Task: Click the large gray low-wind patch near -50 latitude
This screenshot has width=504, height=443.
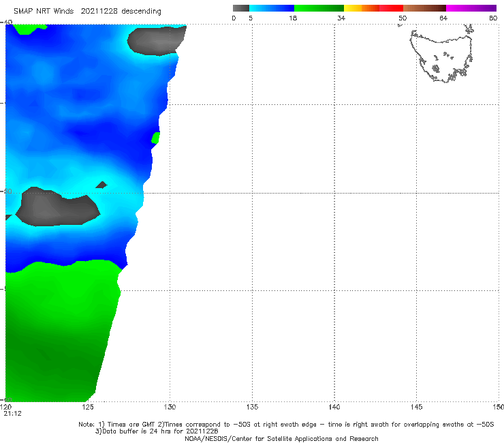Action: tap(58, 207)
